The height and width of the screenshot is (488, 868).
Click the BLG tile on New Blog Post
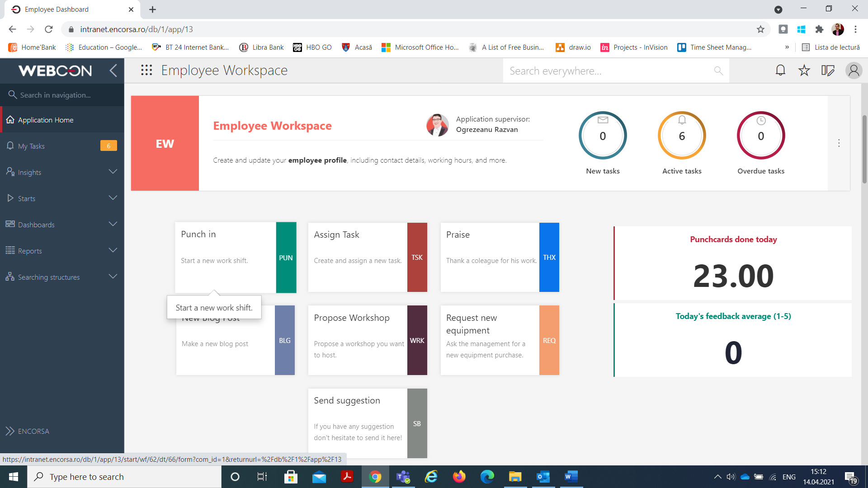tap(285, 340)
